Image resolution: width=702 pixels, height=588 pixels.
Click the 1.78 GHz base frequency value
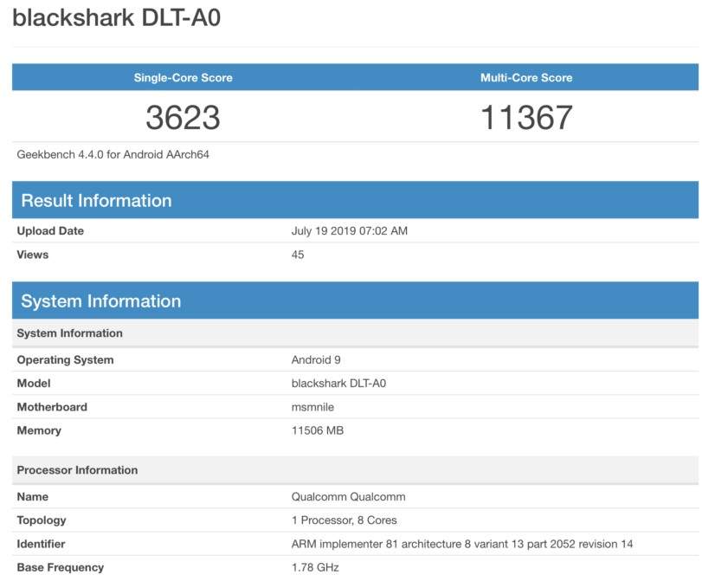pos(315,567)
